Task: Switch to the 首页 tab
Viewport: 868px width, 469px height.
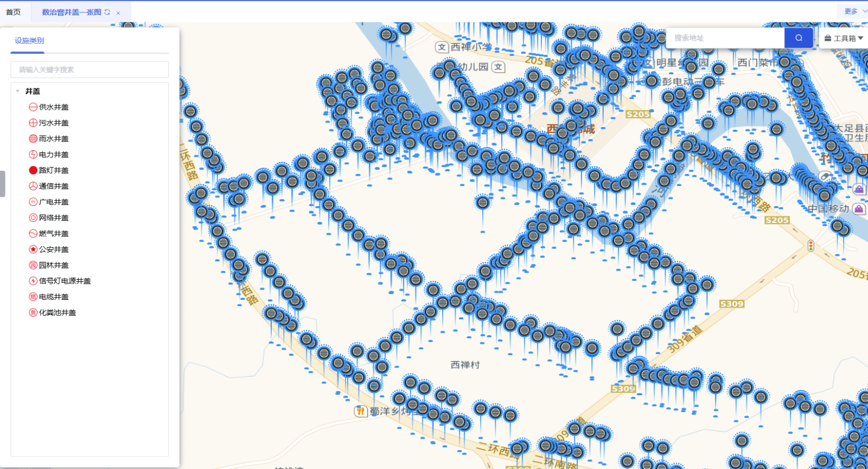Action: (14, 12)
